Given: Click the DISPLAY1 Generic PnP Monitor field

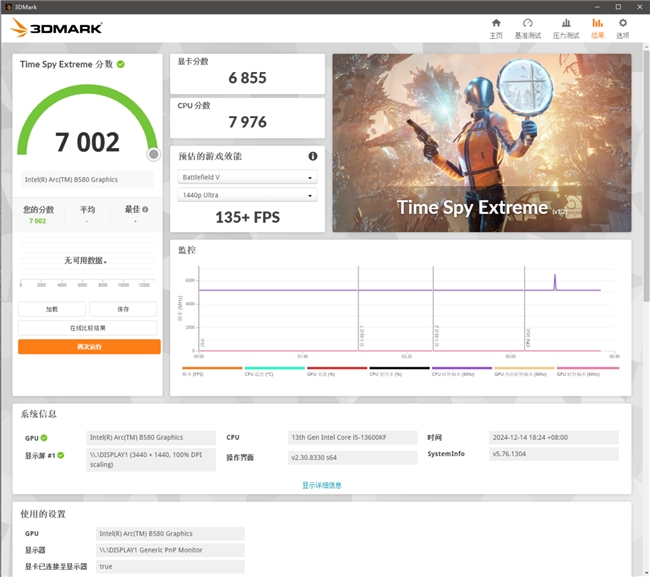Looking at the screenshot, I should tap(170, 550).
